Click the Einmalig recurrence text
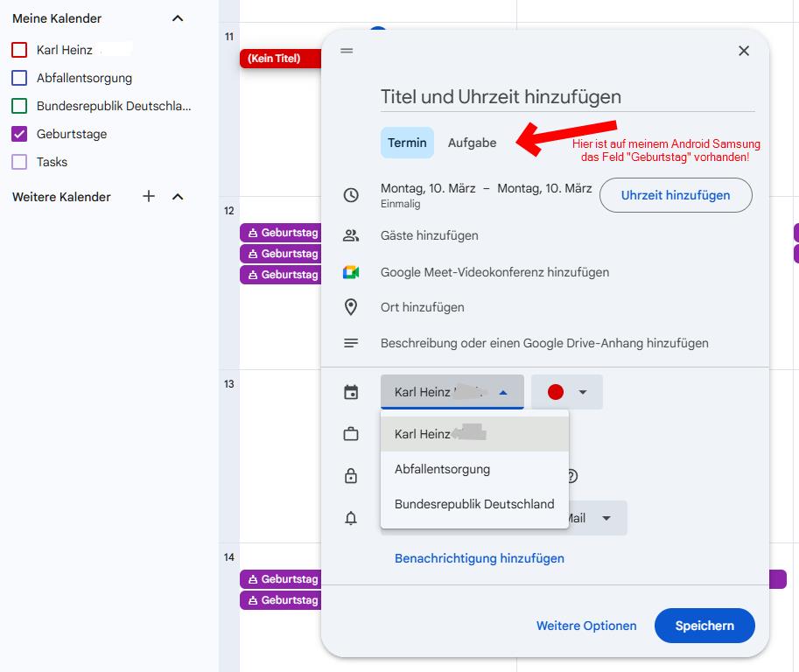Viewport: 799px width, 672px height. tap(401, 204)
